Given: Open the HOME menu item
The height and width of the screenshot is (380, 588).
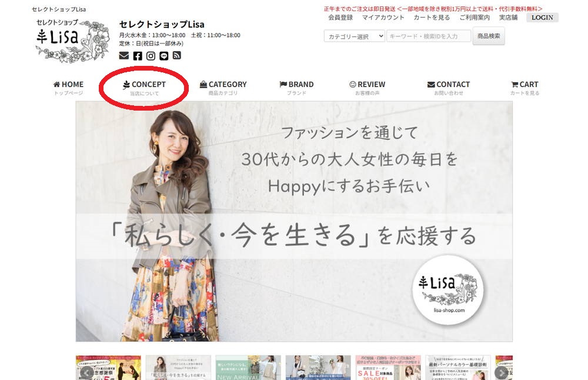Looking at the screenshot, I should [x=68, y=85].
